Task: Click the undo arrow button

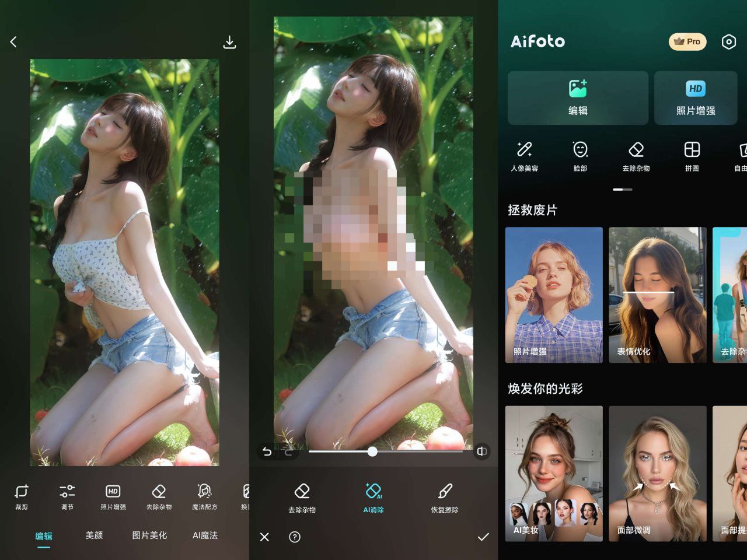Action: [267, 452]
